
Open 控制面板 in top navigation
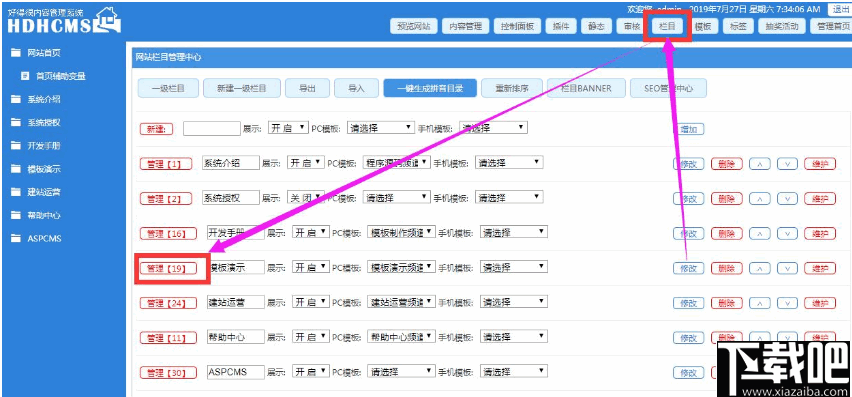(517, 26)
